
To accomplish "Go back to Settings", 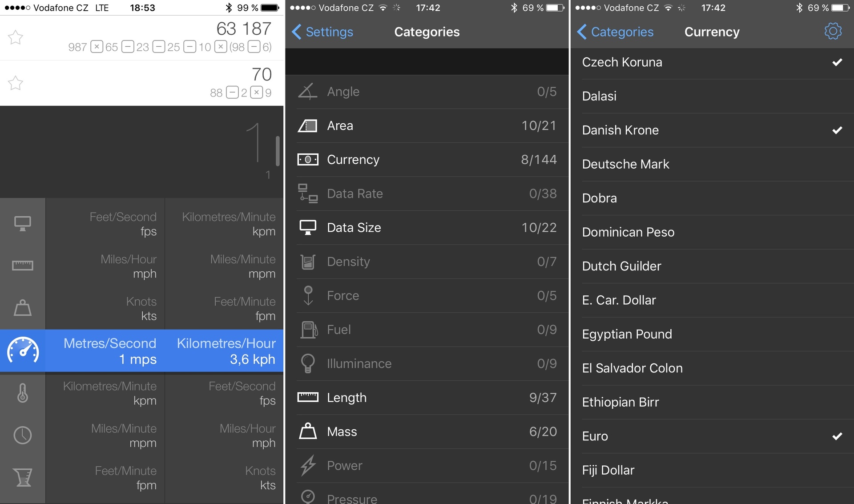I will point(322,32).
